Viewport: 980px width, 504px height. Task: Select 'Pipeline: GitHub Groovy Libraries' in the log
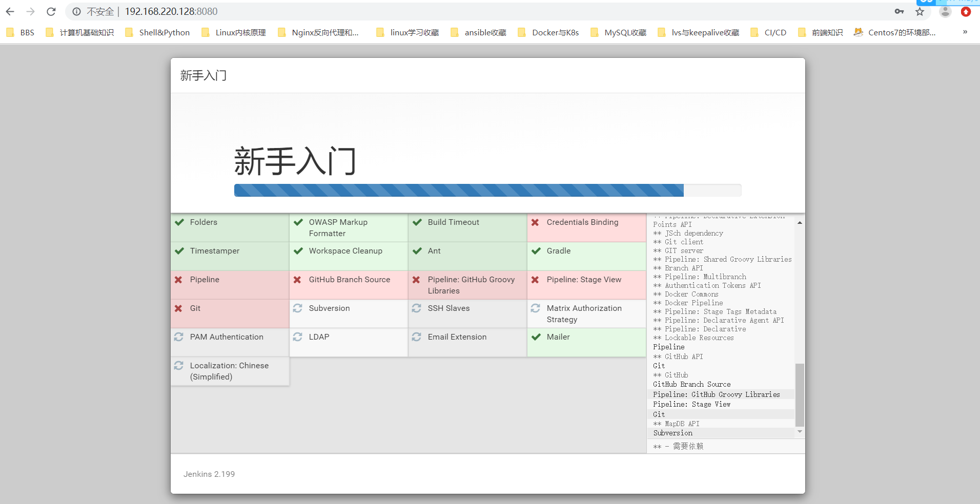click(717, 394)
